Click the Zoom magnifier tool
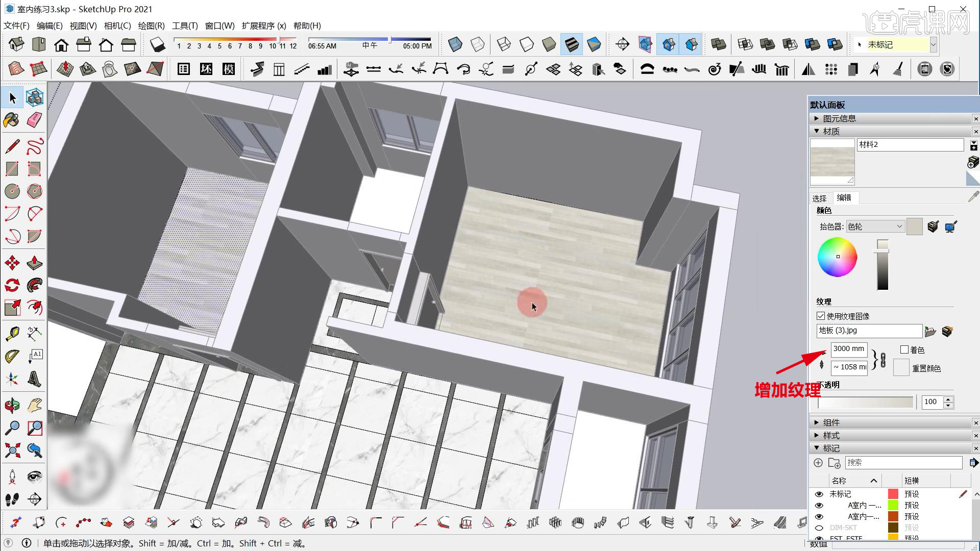 12,428
